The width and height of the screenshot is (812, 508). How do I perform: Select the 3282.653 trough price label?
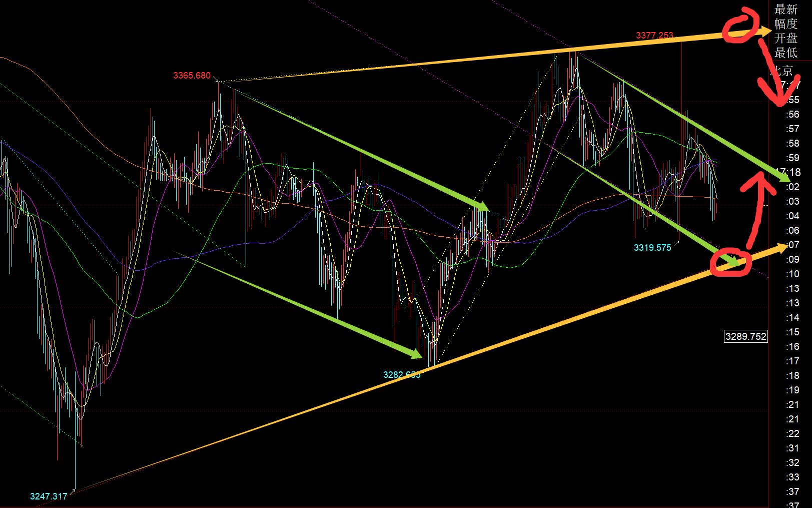[402, 374]
